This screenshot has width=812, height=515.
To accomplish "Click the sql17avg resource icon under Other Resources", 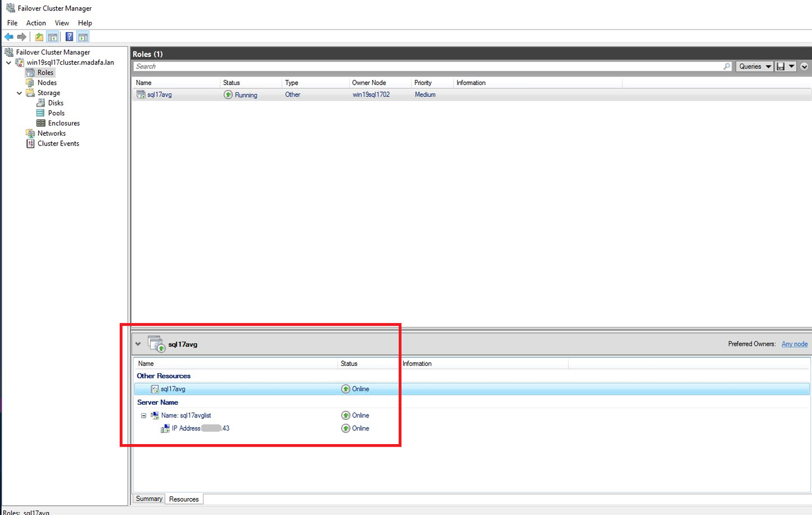I will (155, 389).
